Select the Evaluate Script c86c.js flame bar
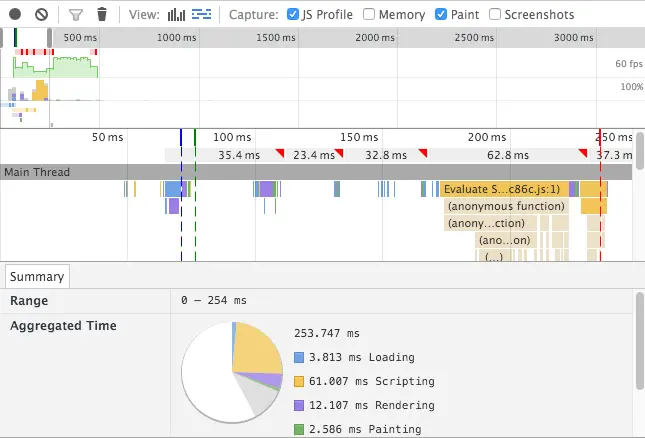Screen dimensions: 645x438 tap(504, 189)
